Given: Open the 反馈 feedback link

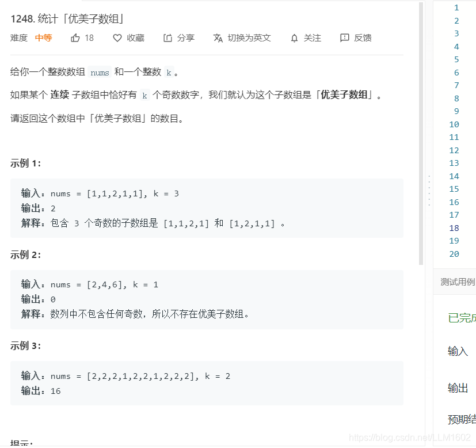Looking at the screenshot, I should tap(356, 38).
